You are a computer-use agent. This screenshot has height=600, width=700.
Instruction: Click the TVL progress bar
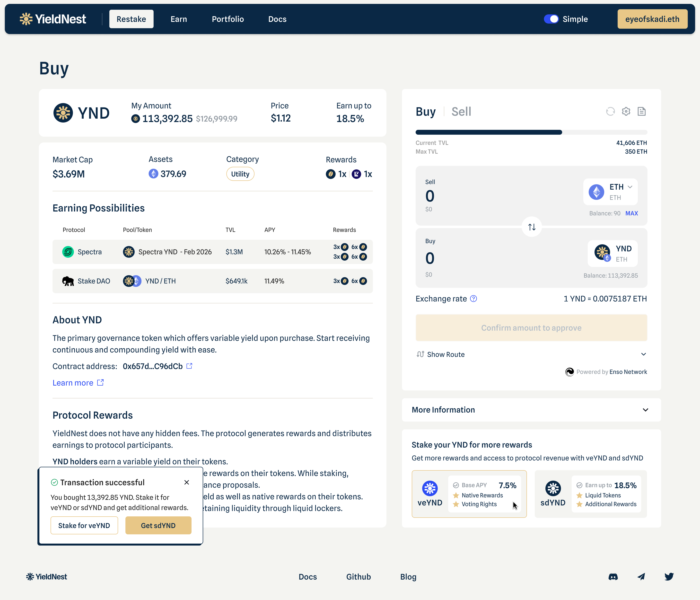point(531,132)
